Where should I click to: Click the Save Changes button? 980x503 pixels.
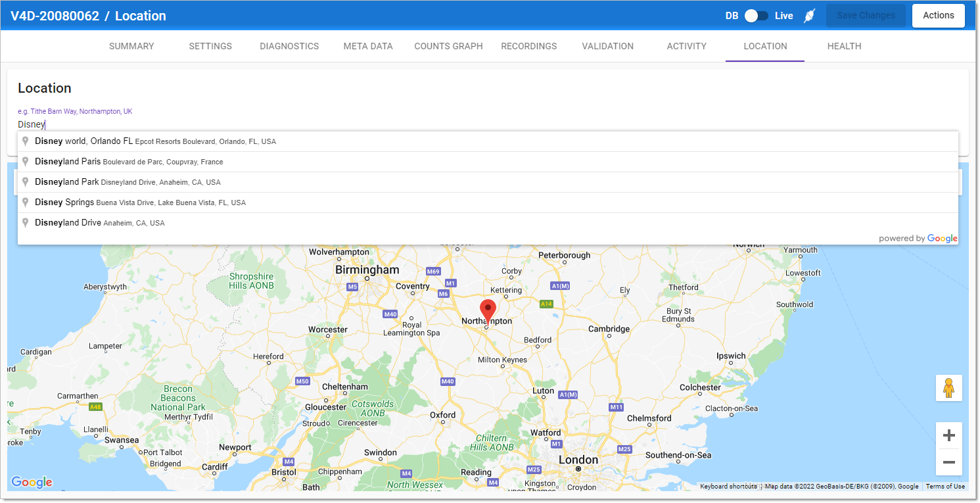pos(866,16)
